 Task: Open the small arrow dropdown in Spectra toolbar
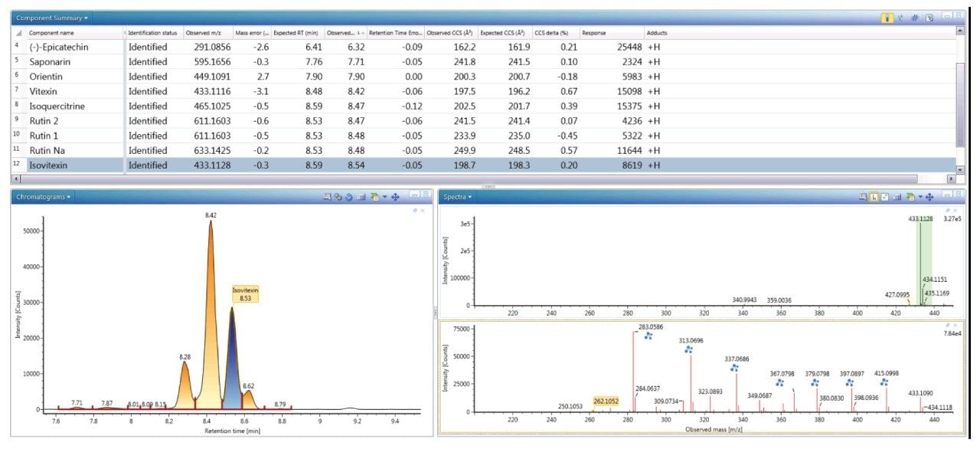921,197
